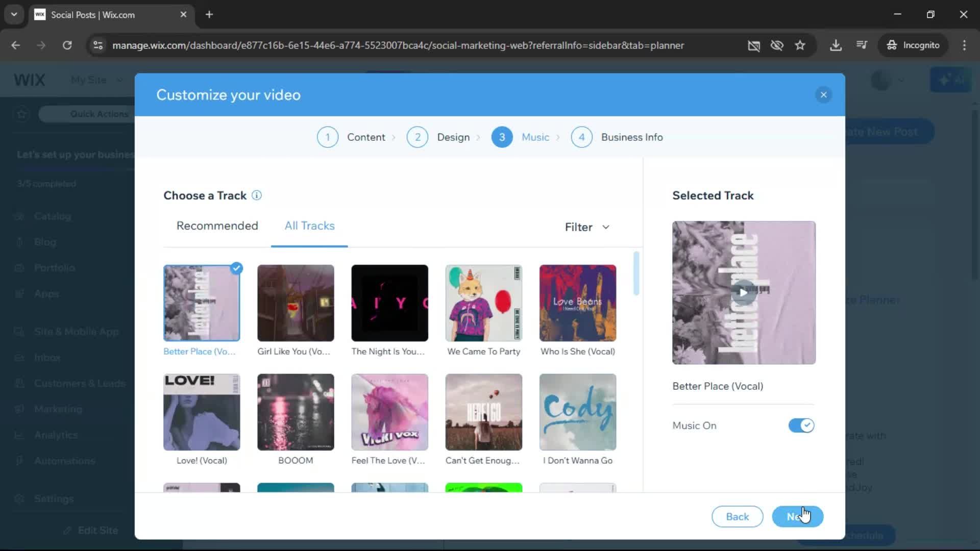Select the We Came To Party track
Image resolution: width=980 pixels, height=551 pixels.
(x=483, y=303)
